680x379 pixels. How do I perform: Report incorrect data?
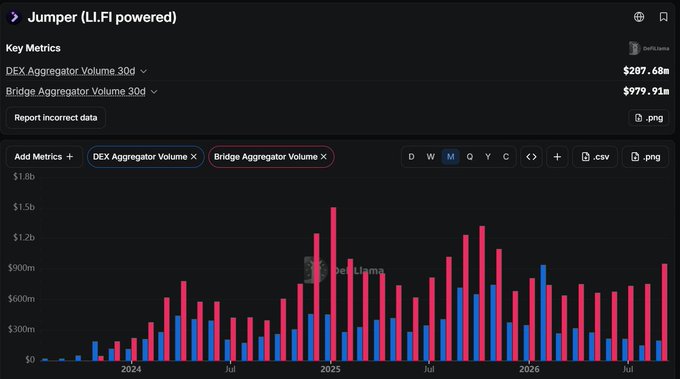click(x=56, y=118)
